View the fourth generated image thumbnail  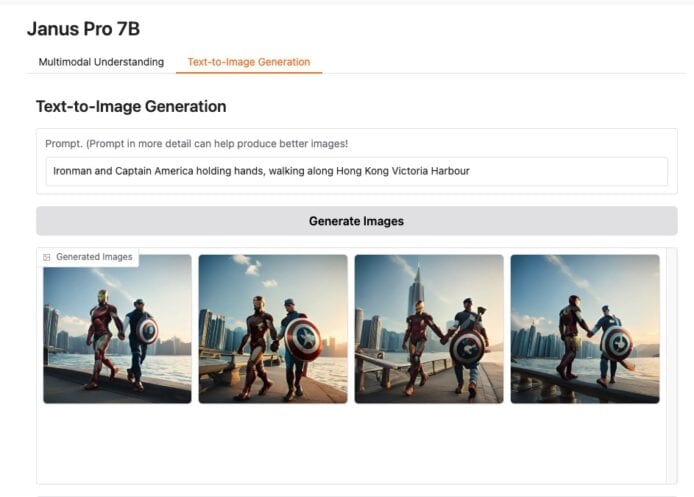pos(585,328)
